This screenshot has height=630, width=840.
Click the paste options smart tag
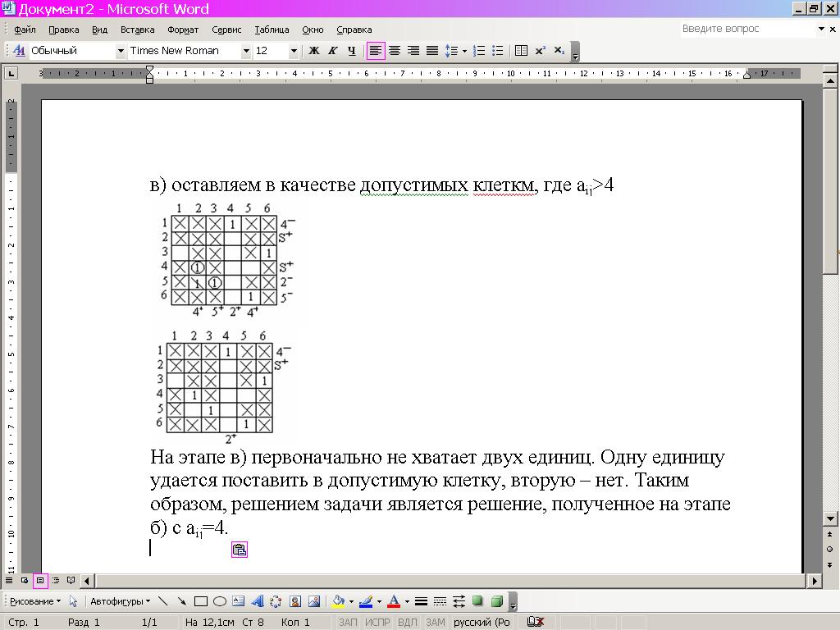pyautogui.click(x=239, y=550)
